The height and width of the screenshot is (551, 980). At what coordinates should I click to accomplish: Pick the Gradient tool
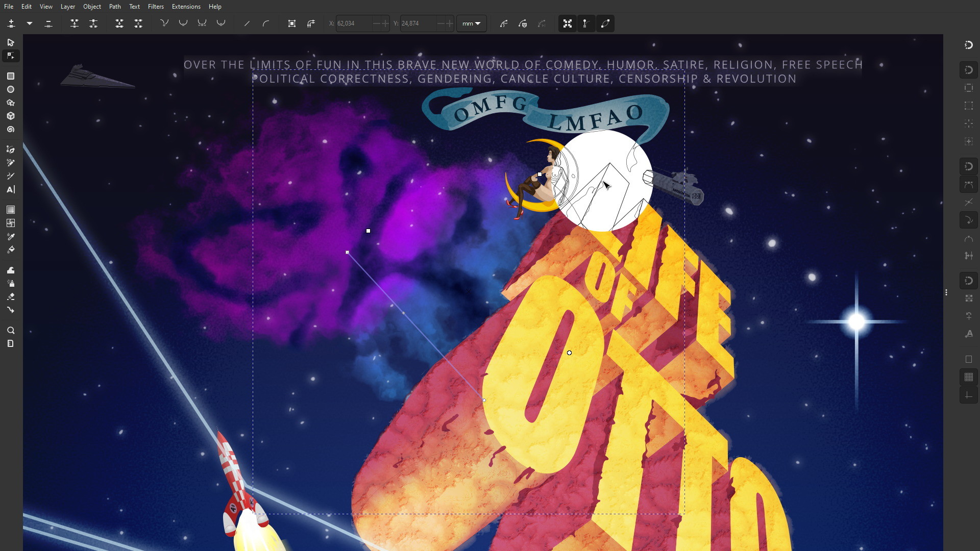point(11,210)
